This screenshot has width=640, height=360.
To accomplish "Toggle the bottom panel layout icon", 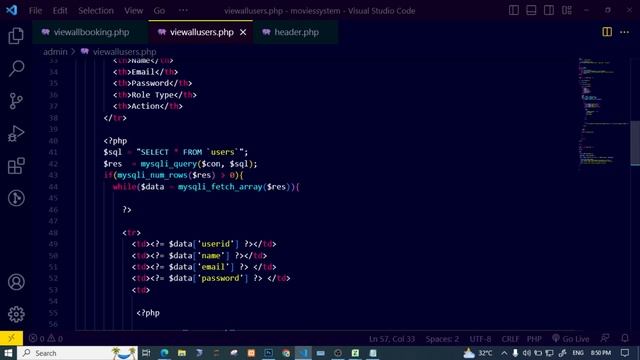I will click(531, 10).
